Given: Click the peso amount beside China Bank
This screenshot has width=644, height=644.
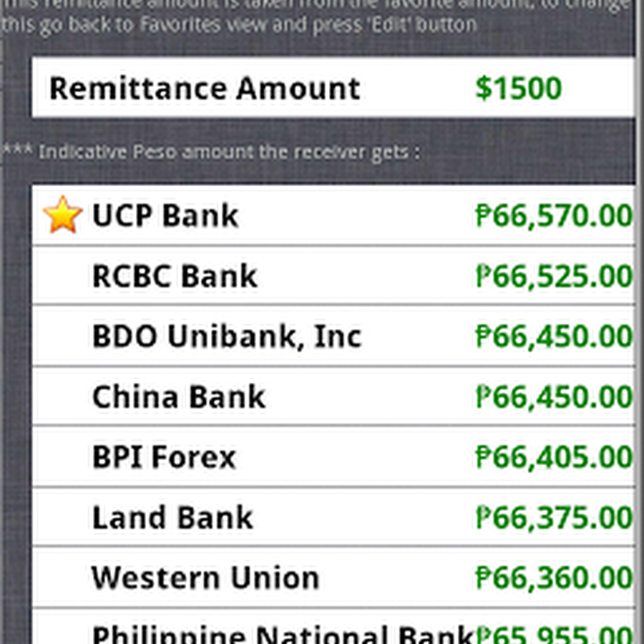Looking at the screenshot, I should coord(554,396).
